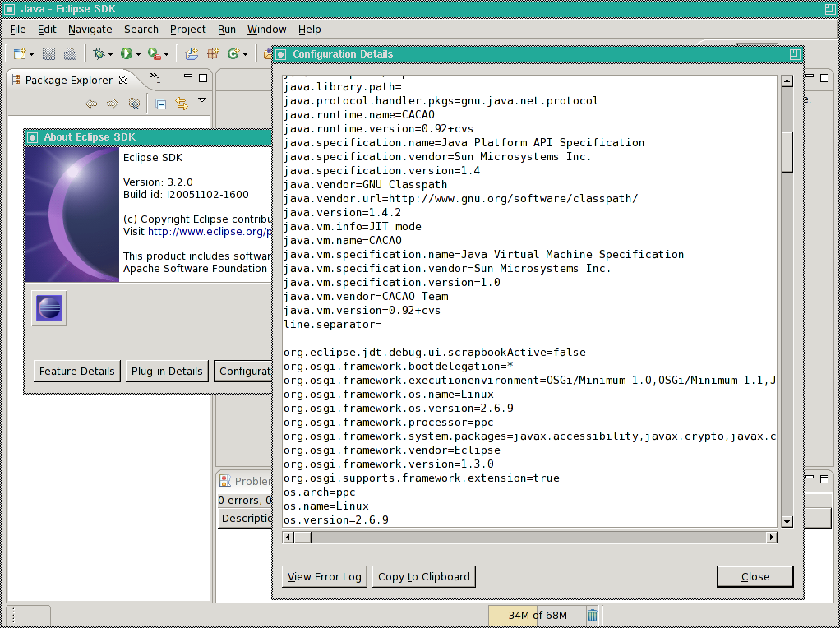Maximize the editor area panel
Image resolution: width=840 pixels, height=628 pixels.
coord(824,78)
